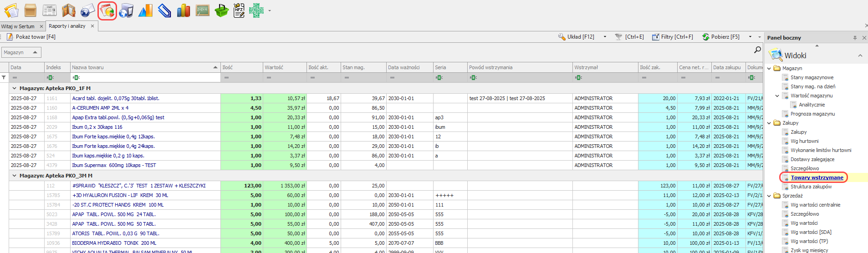868x253 pixels.
Task: Collapse the Zakupy folder in tree
Action: 769,123
